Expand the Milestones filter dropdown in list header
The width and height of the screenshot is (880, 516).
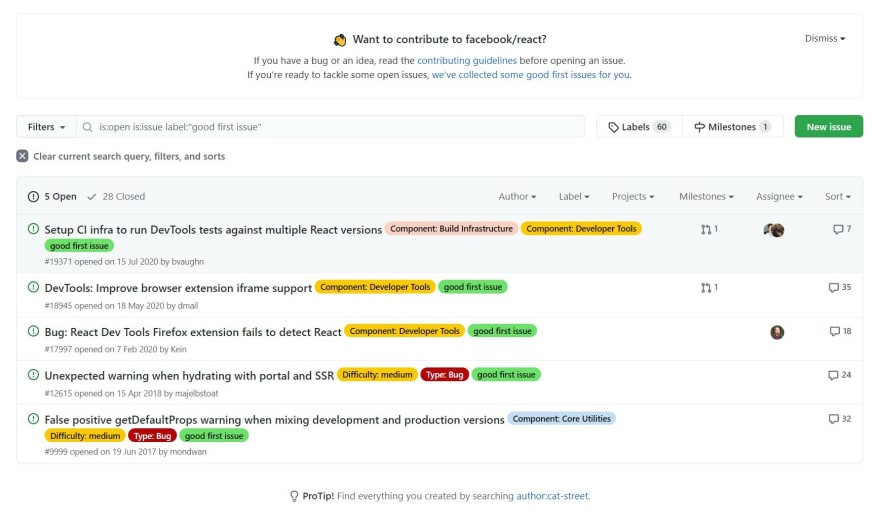[706, 197]
